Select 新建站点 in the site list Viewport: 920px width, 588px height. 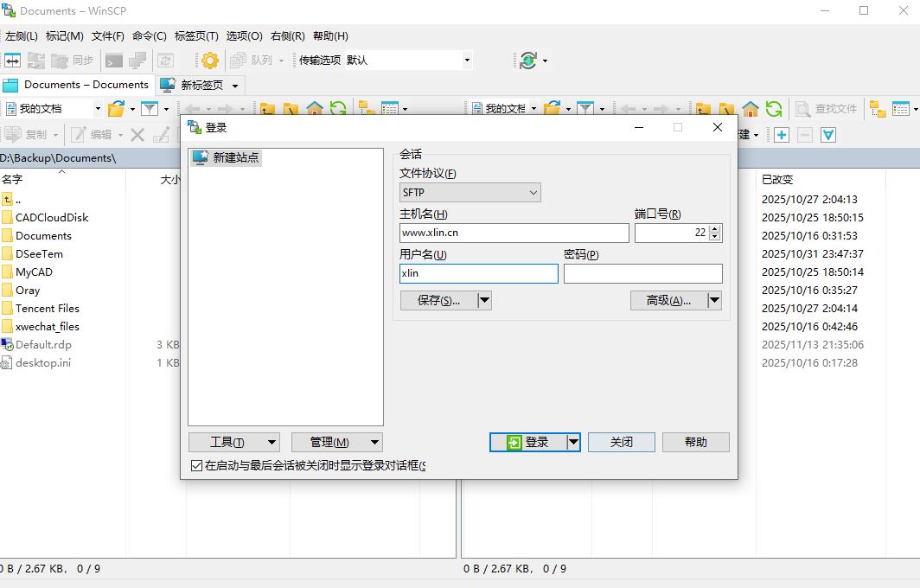(226, 157)
